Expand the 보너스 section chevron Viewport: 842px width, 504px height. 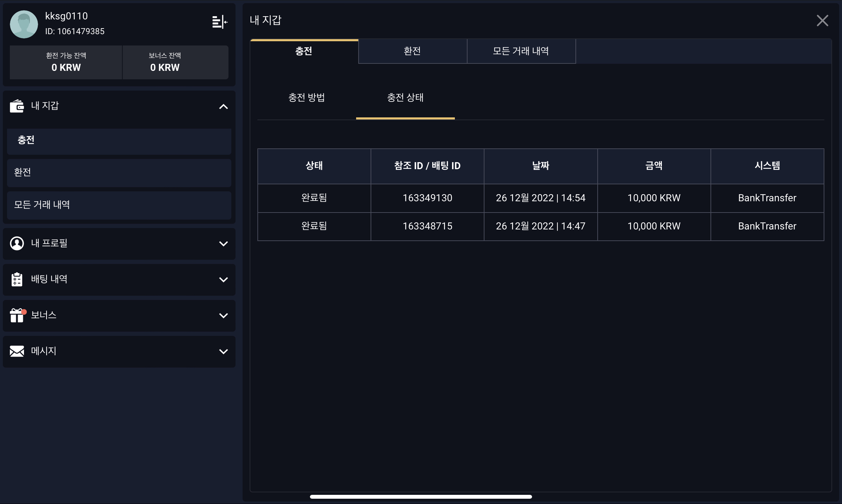[x=223, y=315]
